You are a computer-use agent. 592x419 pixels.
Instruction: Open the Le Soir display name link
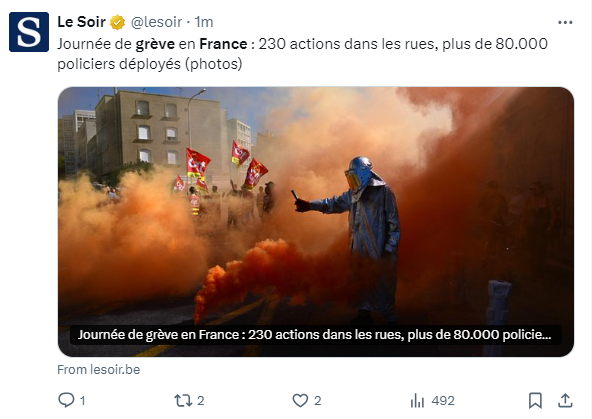point(81,22)
